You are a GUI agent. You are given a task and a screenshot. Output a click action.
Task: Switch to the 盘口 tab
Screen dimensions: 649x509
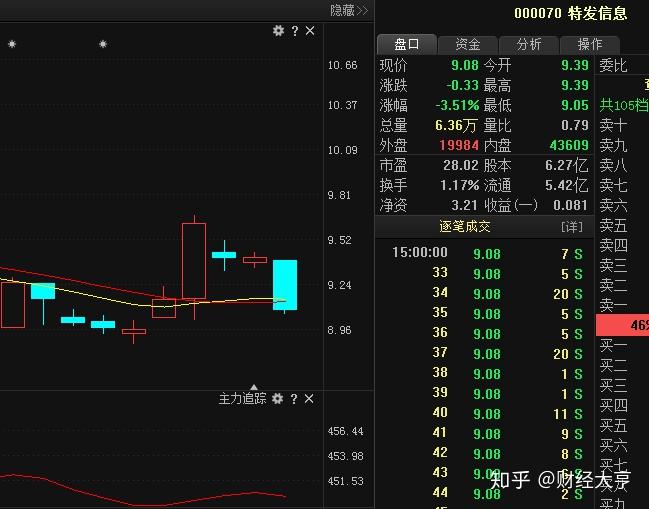click(406, 44)
